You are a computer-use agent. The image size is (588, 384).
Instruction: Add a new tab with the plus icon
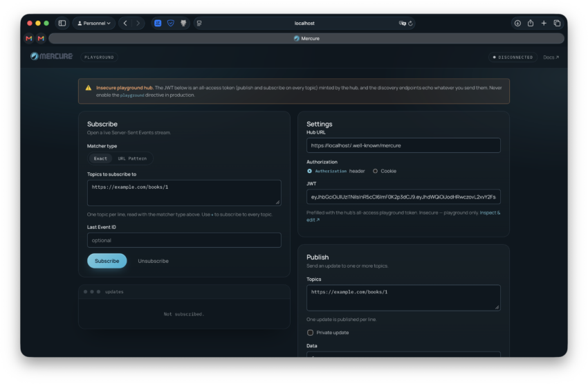[544, 24]
